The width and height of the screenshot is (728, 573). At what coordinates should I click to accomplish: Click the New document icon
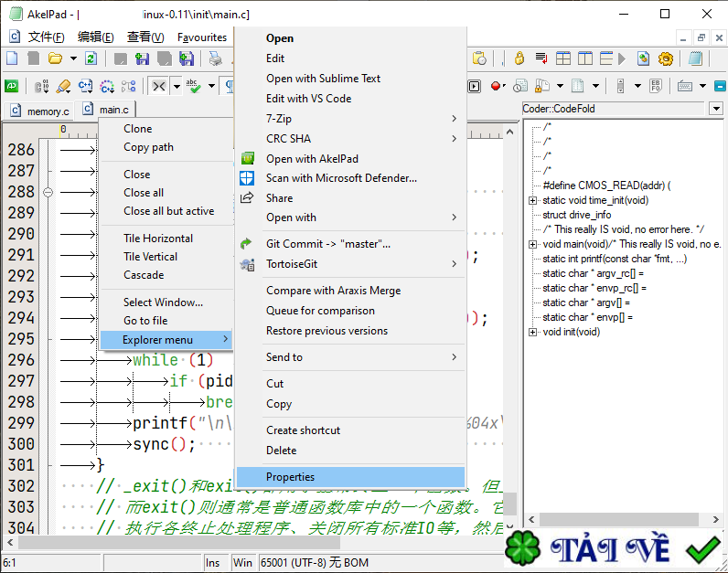click(x=13, y=58)
